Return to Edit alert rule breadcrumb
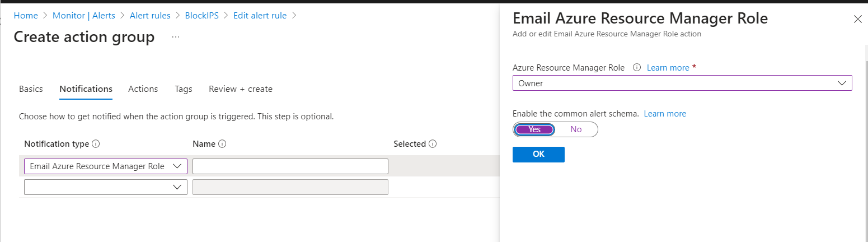Viewport: 868px width, 242px height. coord(260,15)
